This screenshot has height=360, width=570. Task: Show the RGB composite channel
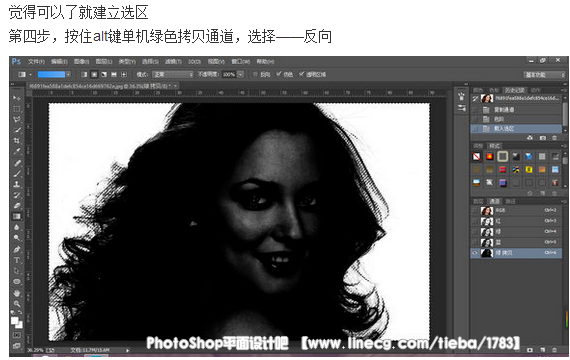tap(475, 211)
